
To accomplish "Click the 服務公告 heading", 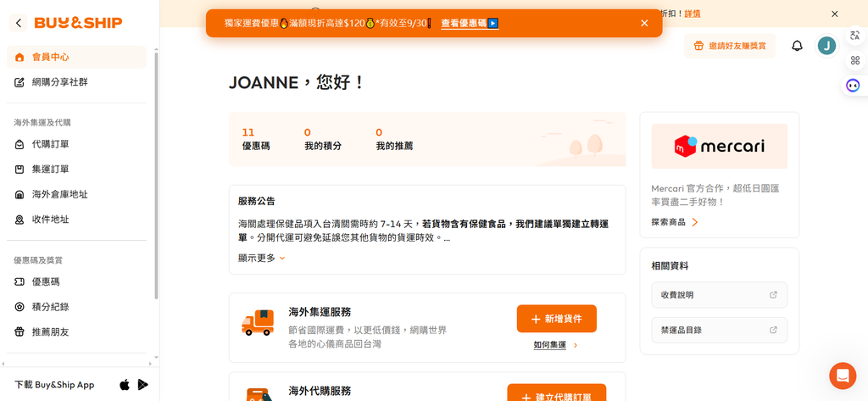I will click(256, 201).
